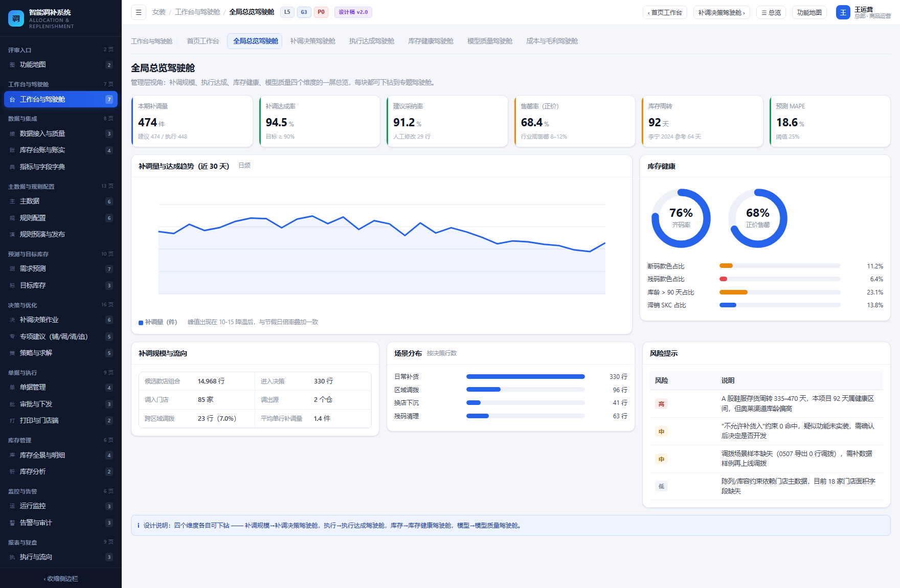900x588 pixels.
Task: Open 单据管理 sidebar entry
Action: coord(61,388)
